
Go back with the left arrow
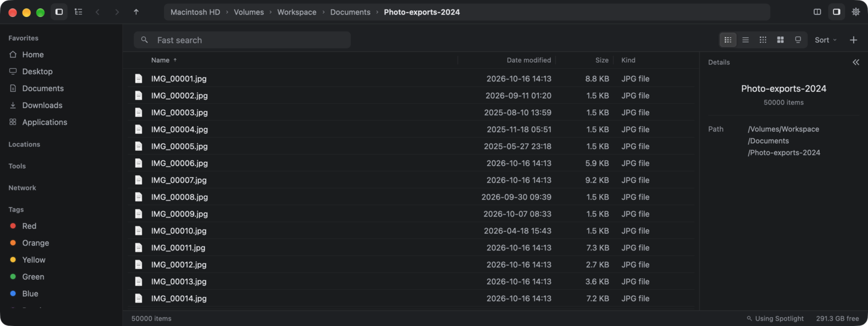click(98, 12)
